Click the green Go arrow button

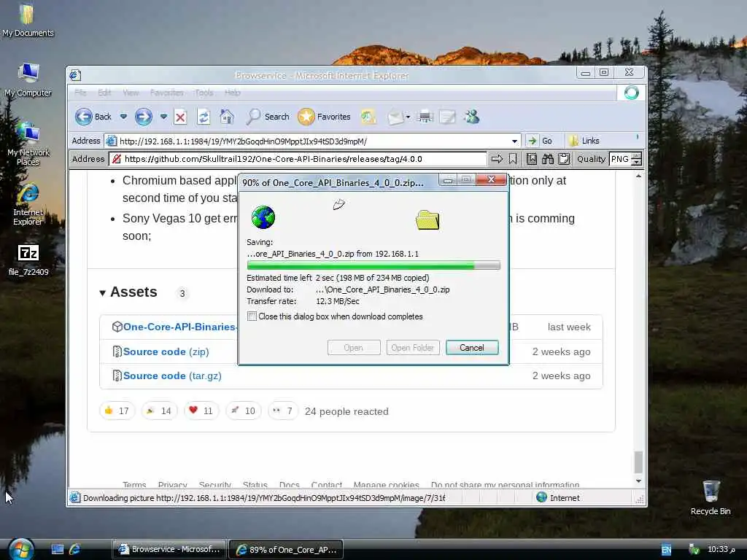539,141
